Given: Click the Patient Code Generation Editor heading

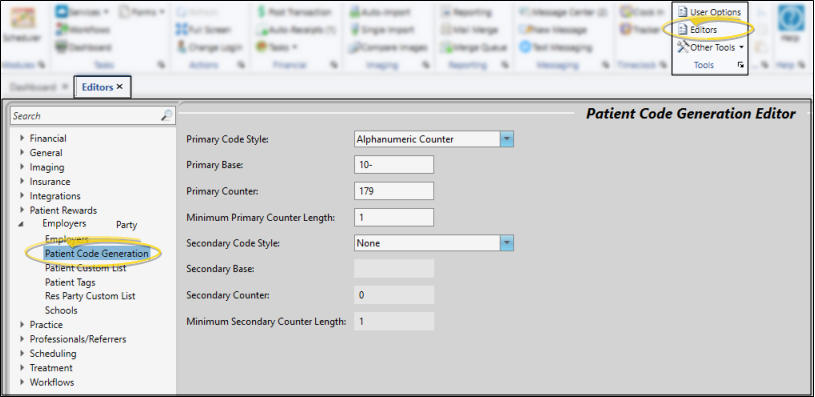Looking at the screenshot, I should [691, 114].
